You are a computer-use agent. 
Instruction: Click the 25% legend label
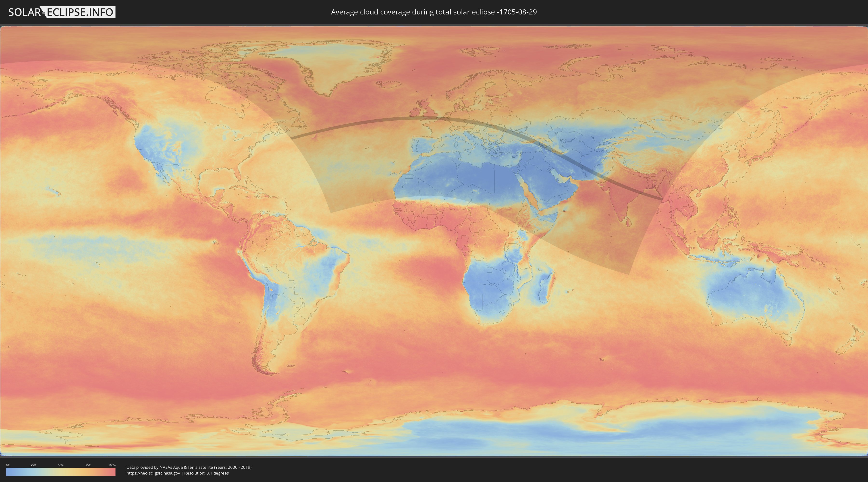pyautogui.click(x=33, y=465)
